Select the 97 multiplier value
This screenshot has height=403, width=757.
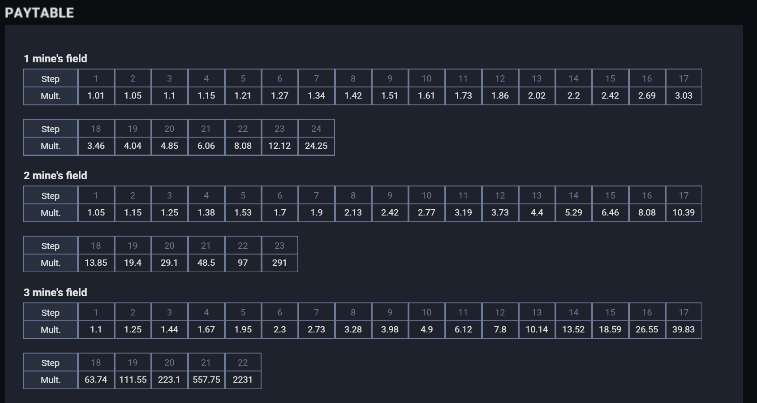243,263
